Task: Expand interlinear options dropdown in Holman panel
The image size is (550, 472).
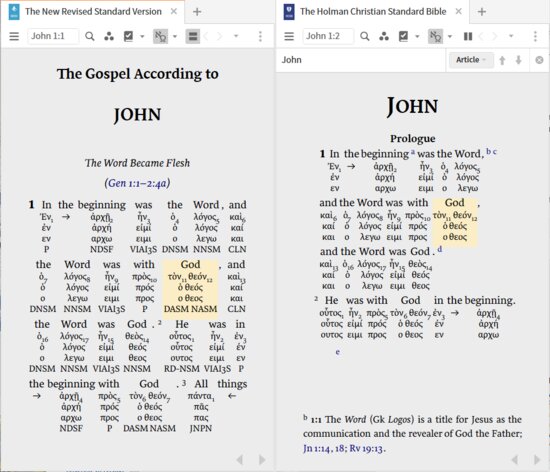Action: point(450,36)
